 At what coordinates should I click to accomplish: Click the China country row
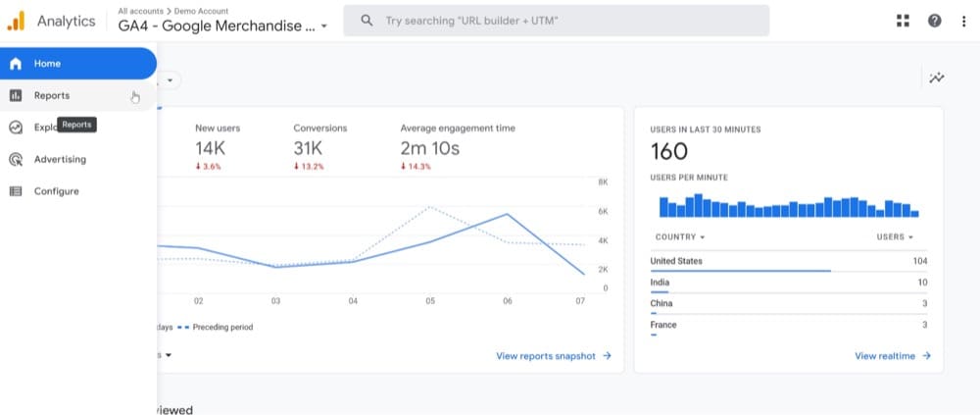pos(789,304)
